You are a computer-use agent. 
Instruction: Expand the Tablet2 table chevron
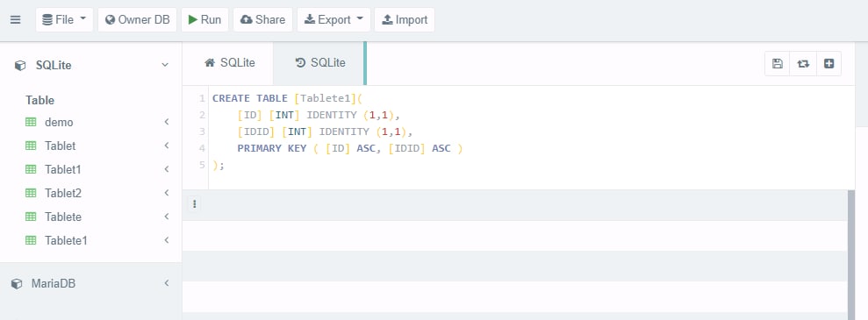pos(166,194)
